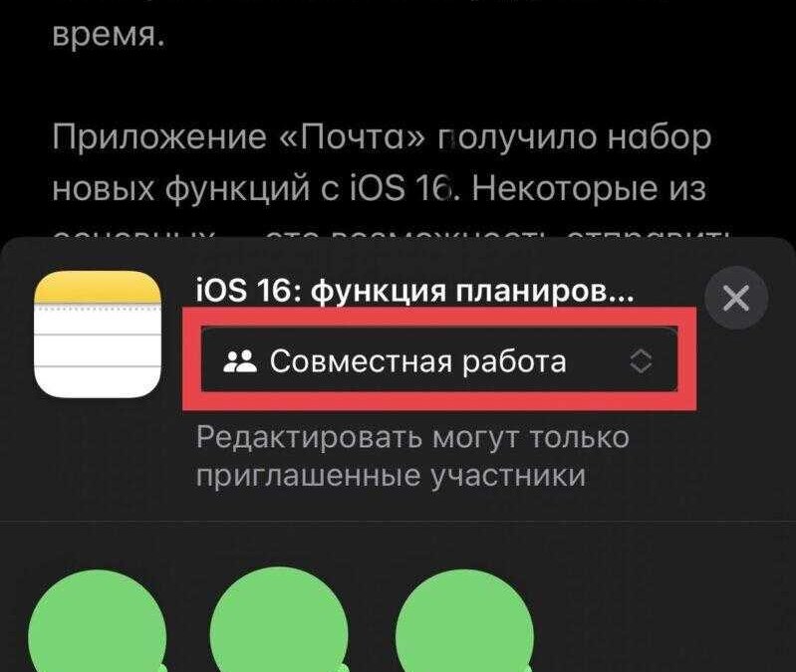The image size is (796, 672).
Task: Tap the text line starting Приложение
Action: [x=382, y=138]
